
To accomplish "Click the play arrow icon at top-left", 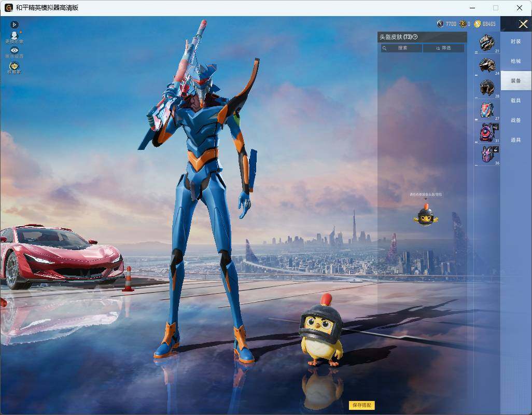I will pos(14,24).
